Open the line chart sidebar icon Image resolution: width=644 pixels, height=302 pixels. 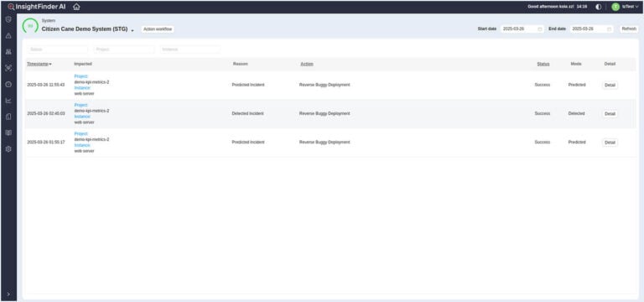click(x=8, y=101)
